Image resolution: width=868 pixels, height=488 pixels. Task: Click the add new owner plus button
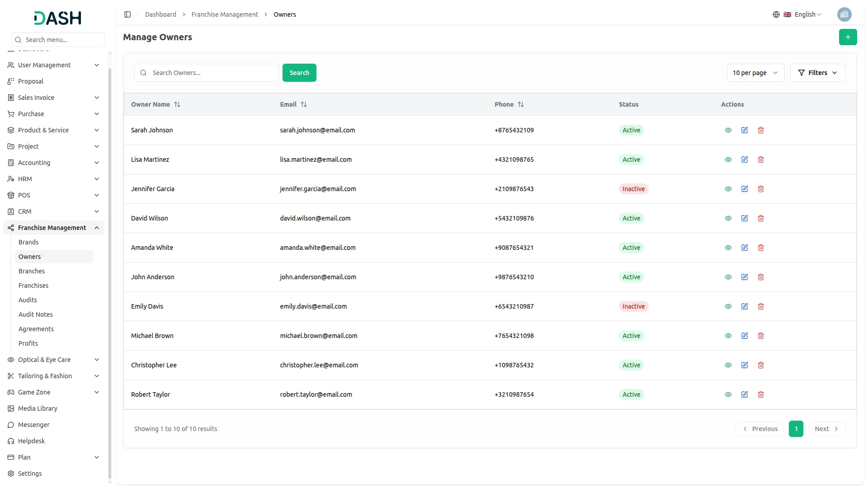coord(848,37)
